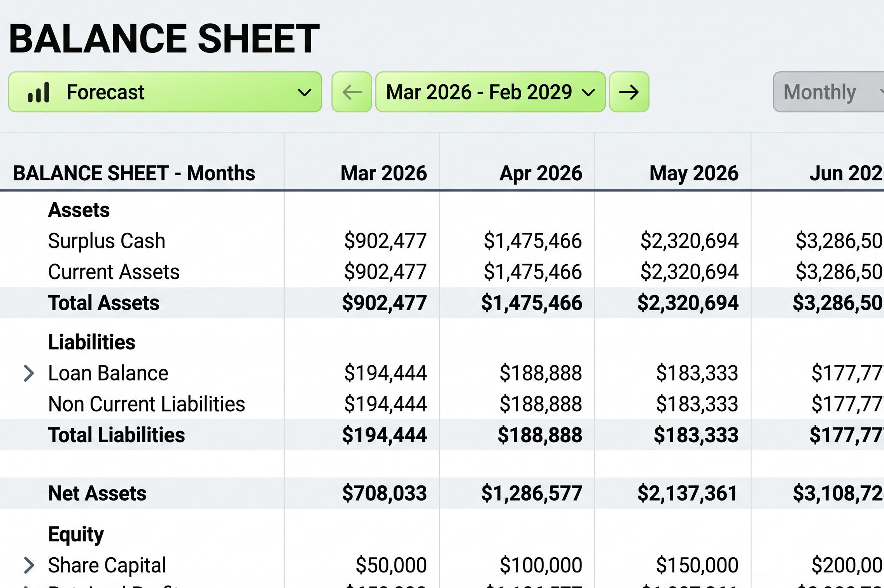Click the Mar 2026 column header
Viewport: 884px width, 588px height.
[x=383, y=173]
